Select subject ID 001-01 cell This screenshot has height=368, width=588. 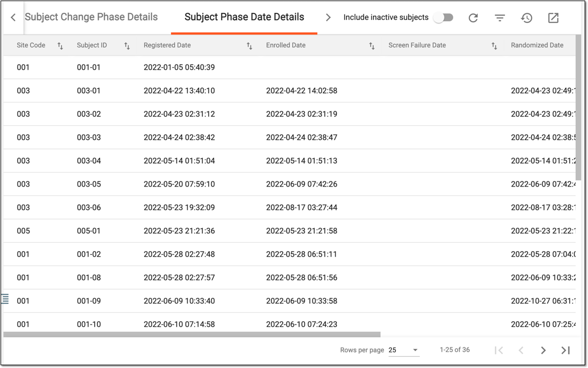point(89,67)
